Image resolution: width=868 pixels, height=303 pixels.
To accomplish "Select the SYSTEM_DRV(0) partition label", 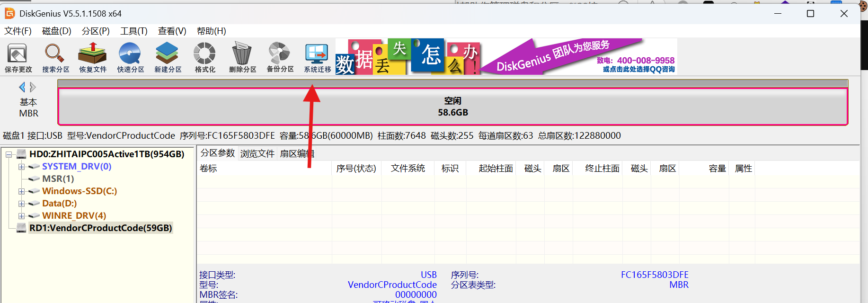I will pyautogui.click(x=77, y=167).
